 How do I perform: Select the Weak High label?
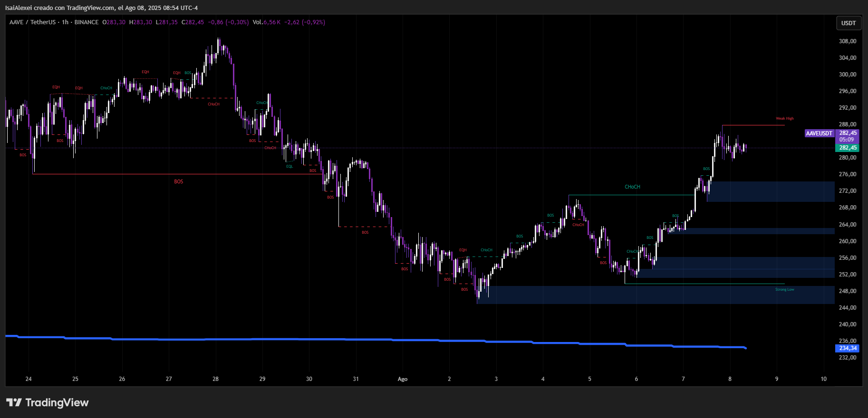click(x=784, y=119)
